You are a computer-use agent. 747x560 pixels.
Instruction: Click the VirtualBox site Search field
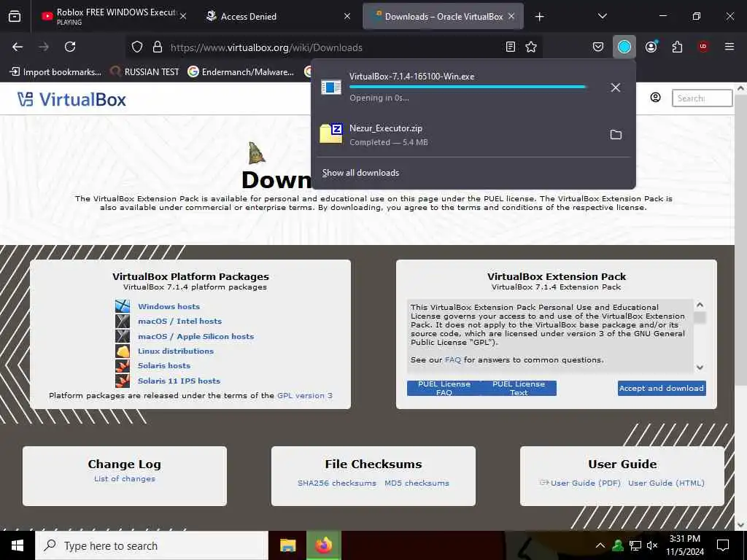click(702, 98)
